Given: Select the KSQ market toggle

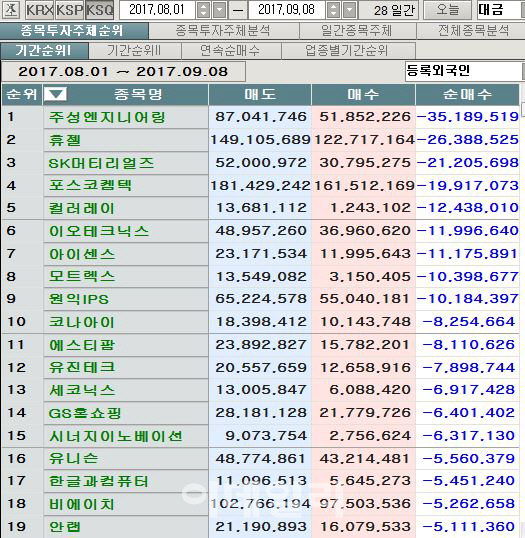Looking at the screenshot, I should (100, 10).
